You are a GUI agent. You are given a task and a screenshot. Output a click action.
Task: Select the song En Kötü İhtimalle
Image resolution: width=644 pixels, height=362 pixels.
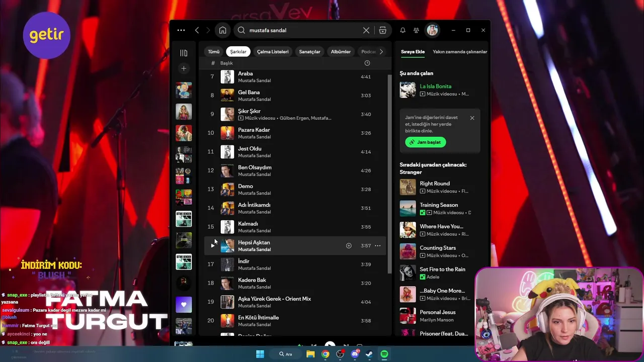pos(295,321)
